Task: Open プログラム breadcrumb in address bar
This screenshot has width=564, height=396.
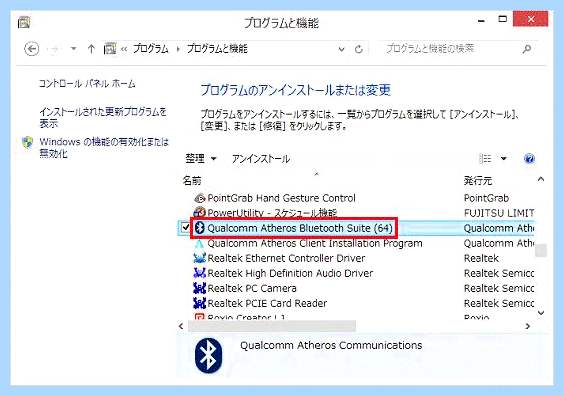Action: 151,49
